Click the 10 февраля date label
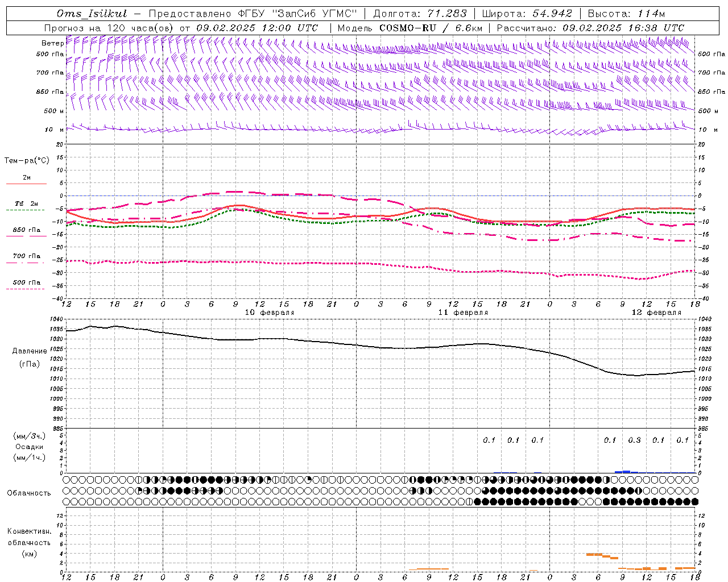 point(270,313)
